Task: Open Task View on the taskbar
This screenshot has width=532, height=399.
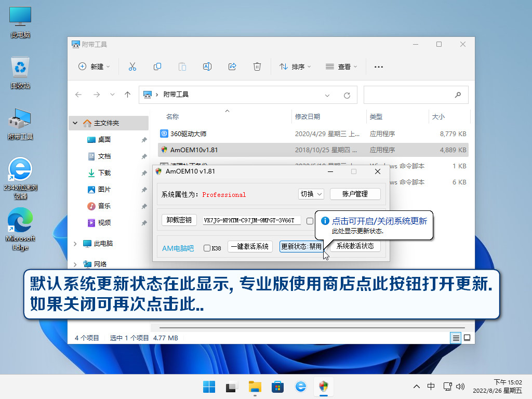Action: [x=231, y=387]
